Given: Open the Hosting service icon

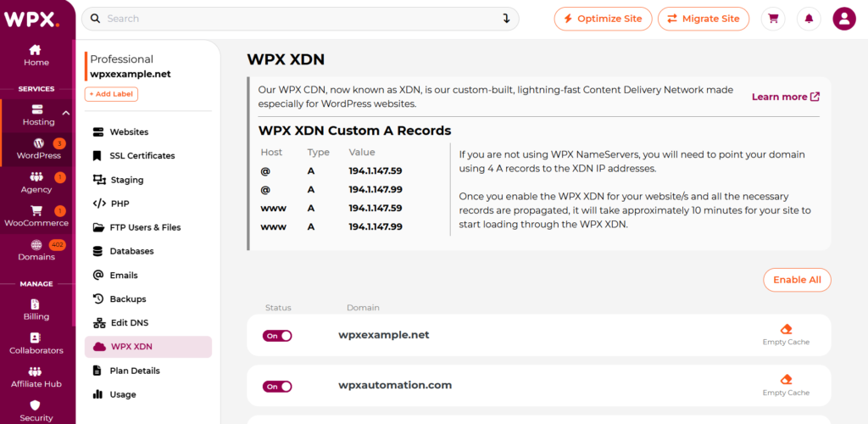Looking at the screenshot, I should pyautogui.click(x=37, y=109).
